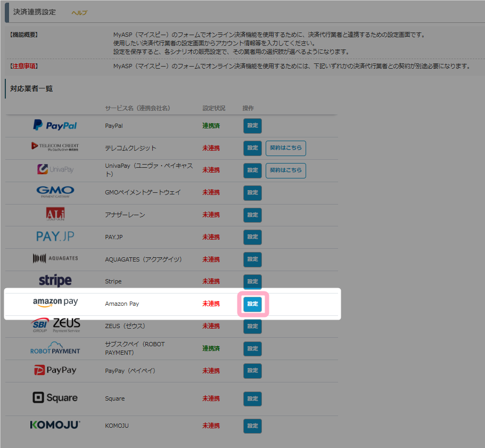
Task: Click the GMO Payment Gateway logo
Action: (x=55, y=192)
